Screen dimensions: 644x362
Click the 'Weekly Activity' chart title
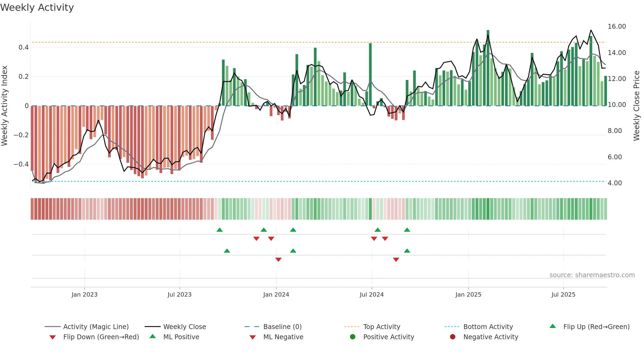point(37,8)
